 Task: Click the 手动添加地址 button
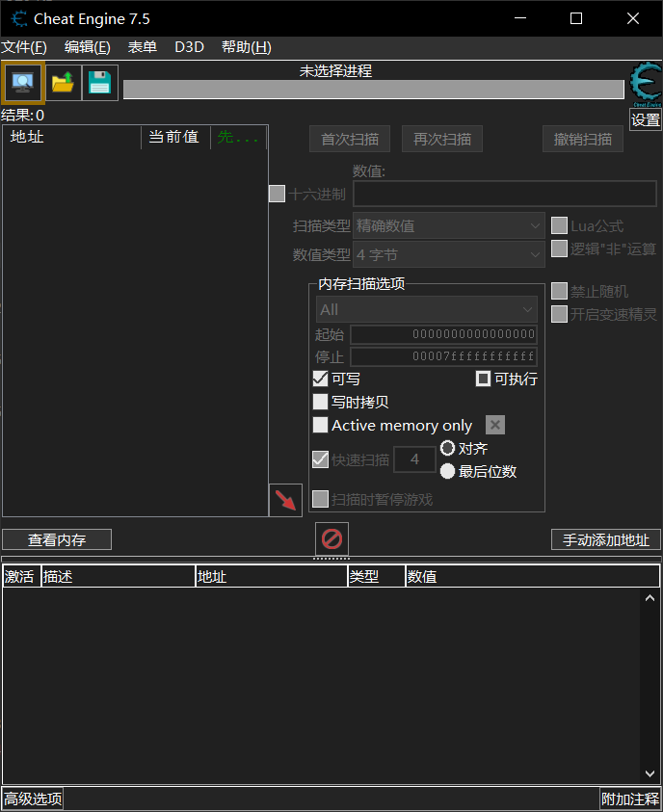606,539
